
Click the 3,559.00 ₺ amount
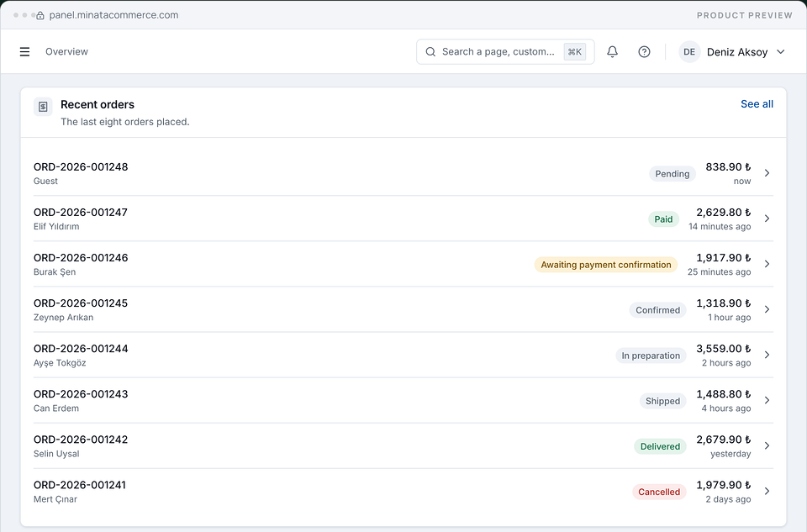click(x=723, y=348)
